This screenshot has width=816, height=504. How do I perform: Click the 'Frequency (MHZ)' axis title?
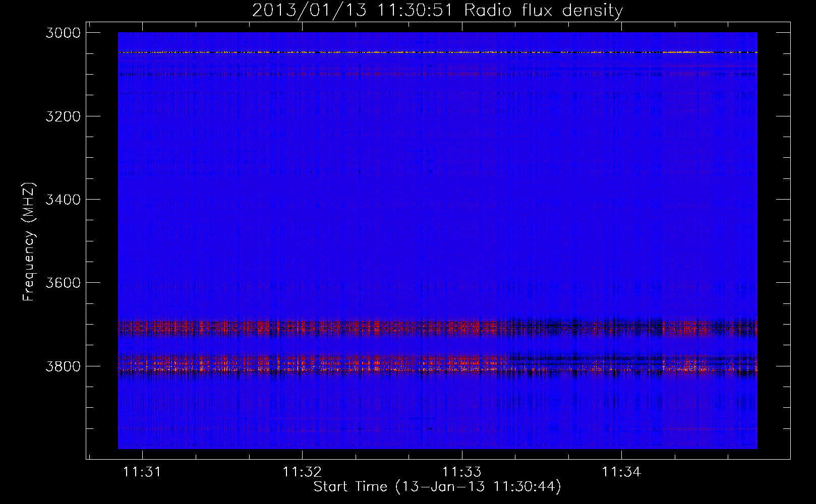tap(29, 242)
